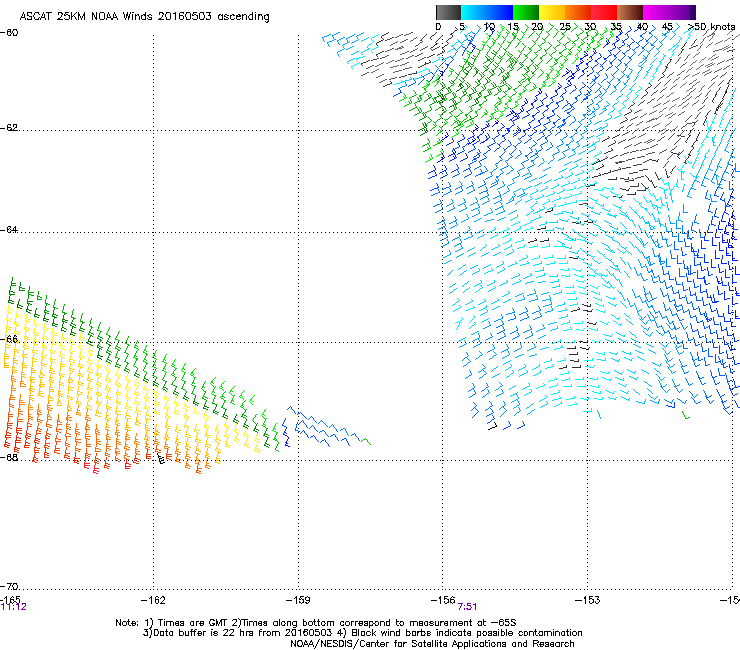The height and width of the screenshot is (650, 740).
Task: Select the red 30-35 knots color swatch
Action: pyautogui.click(x=604, y=12)
